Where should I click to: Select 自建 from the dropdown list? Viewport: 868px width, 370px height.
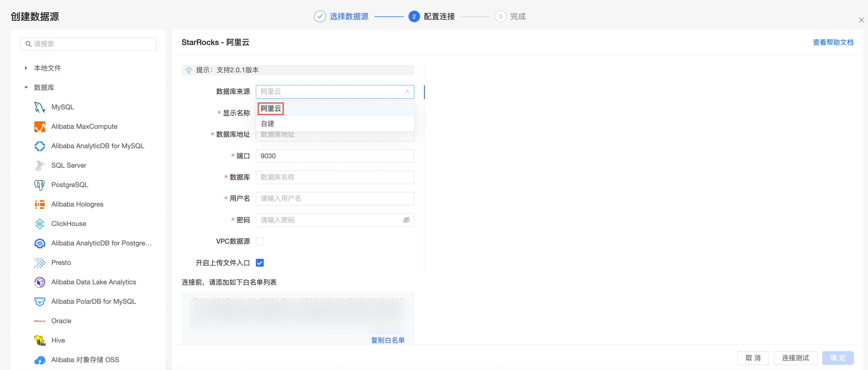[335, 124]
